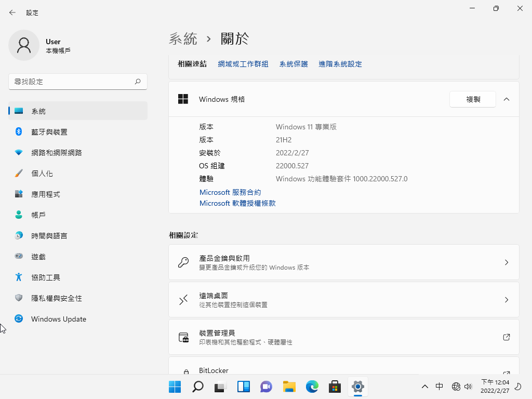
Task: Open 產品金鑰與啟用 chevron
Action: tap(507, 262)
